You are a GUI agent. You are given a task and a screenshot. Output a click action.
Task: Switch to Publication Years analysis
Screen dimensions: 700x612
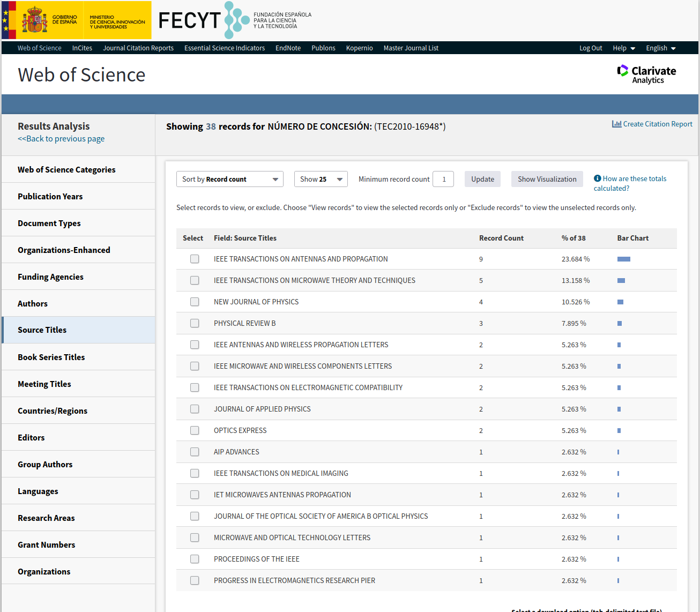[x=50, y=196]
